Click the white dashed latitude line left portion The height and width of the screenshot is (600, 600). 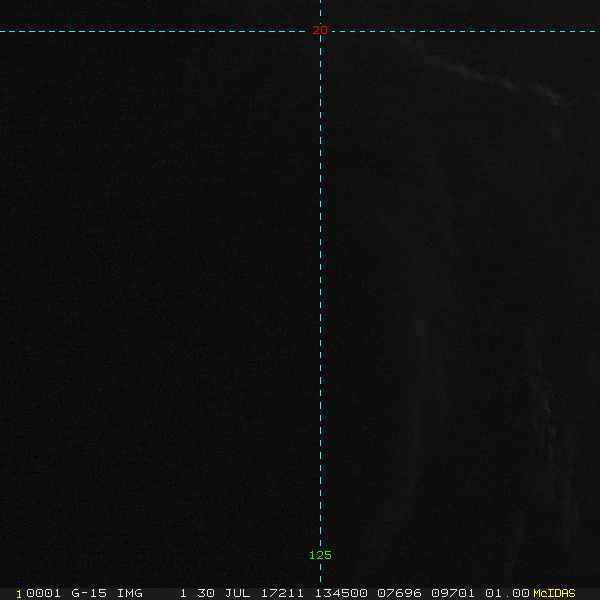click(x=150, y=31)
